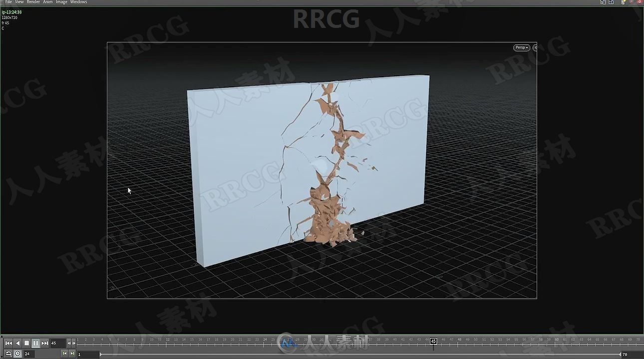
Task: Toggle the loop playback mode icon
Action: pos(8,354)
